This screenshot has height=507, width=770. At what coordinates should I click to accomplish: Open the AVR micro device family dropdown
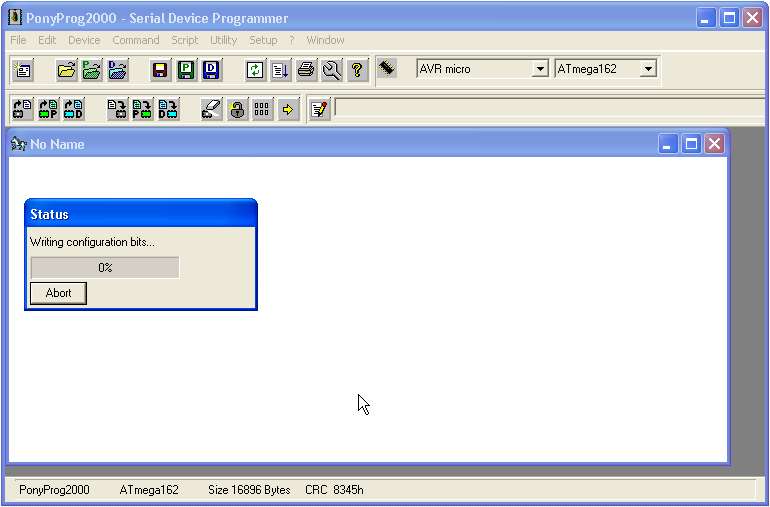[540, 69]
